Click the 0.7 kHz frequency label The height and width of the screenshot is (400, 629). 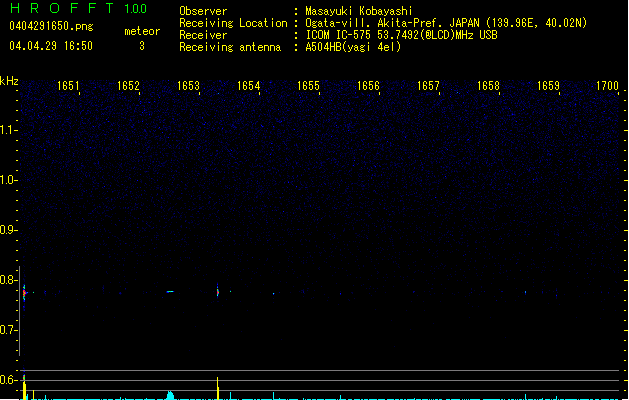[8, 330]
